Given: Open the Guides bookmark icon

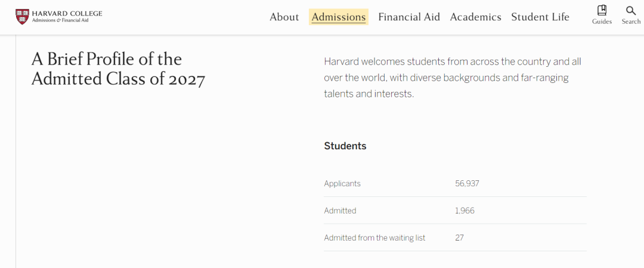Looking at the screenshot, I should 602,10.
